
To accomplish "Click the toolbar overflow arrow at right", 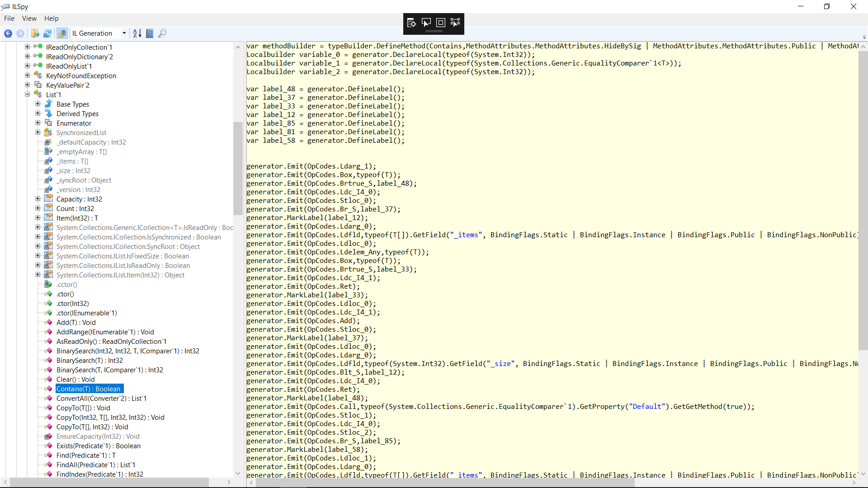I will [x=864, y=37].
